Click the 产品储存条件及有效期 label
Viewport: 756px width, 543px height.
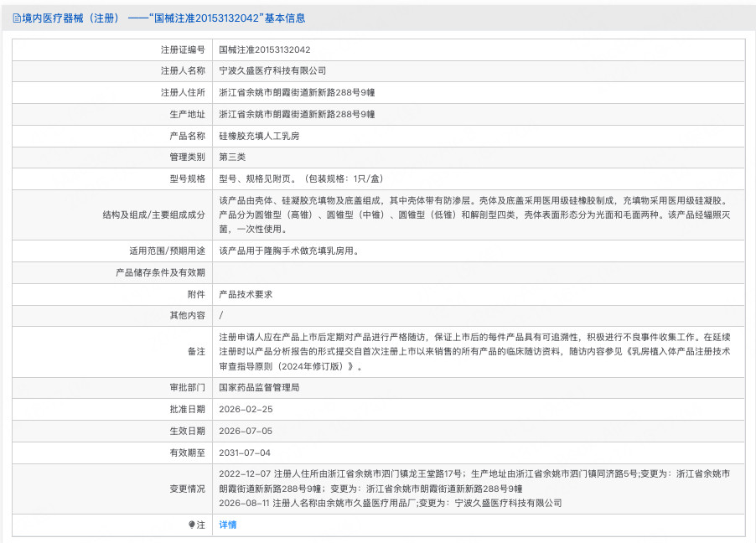[160, 272]
